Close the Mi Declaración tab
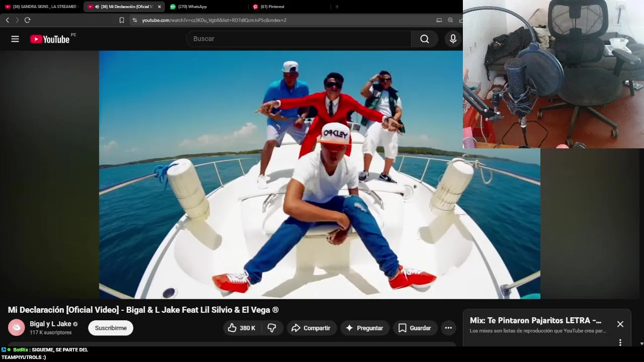This screenshot has height=362, width=644. (159, 7)
